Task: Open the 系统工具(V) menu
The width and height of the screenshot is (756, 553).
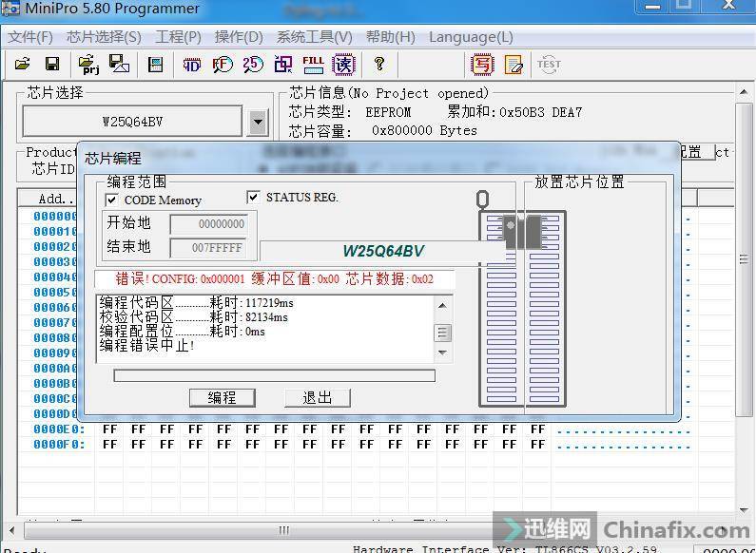Action: tap(314, 37)
